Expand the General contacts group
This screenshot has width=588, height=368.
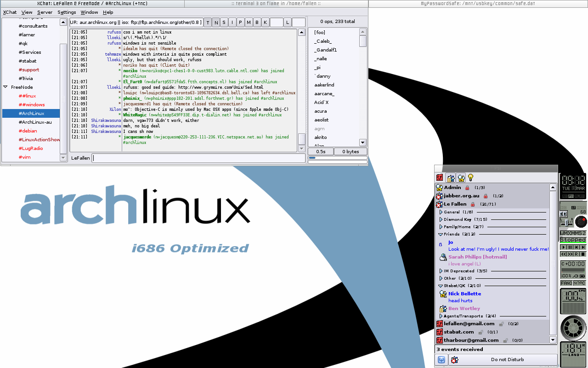pos(441,212)
